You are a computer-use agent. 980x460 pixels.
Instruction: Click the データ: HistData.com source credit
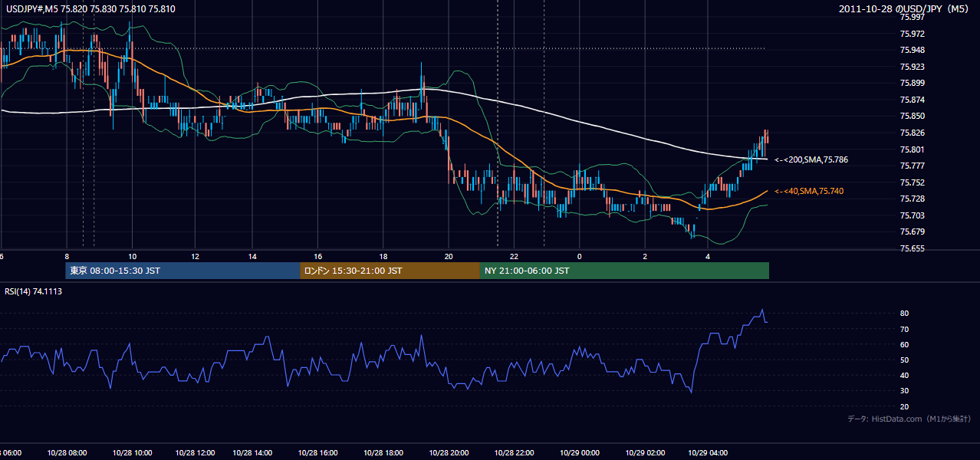pyautogui.click(x=909, y=419)
